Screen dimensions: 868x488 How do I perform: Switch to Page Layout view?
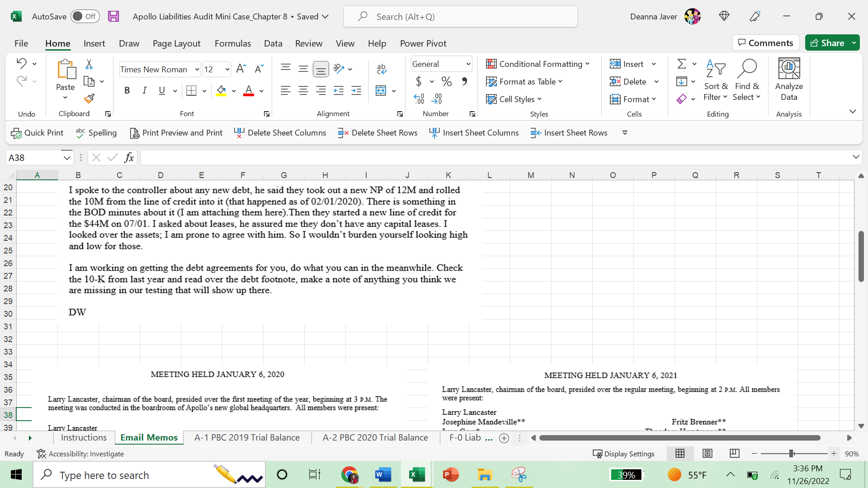pyautogui.click(x=708, y=454)
